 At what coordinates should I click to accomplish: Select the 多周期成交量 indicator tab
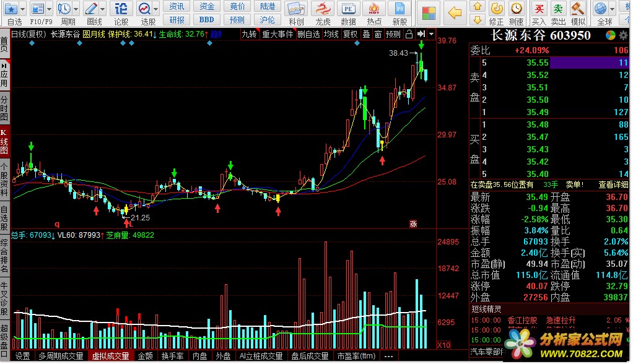point(61,357)
